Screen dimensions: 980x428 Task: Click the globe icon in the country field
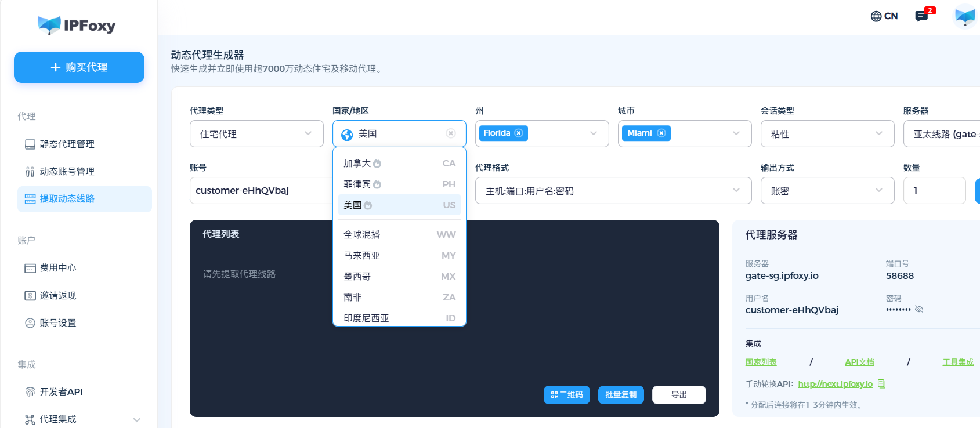coord(347,135)
